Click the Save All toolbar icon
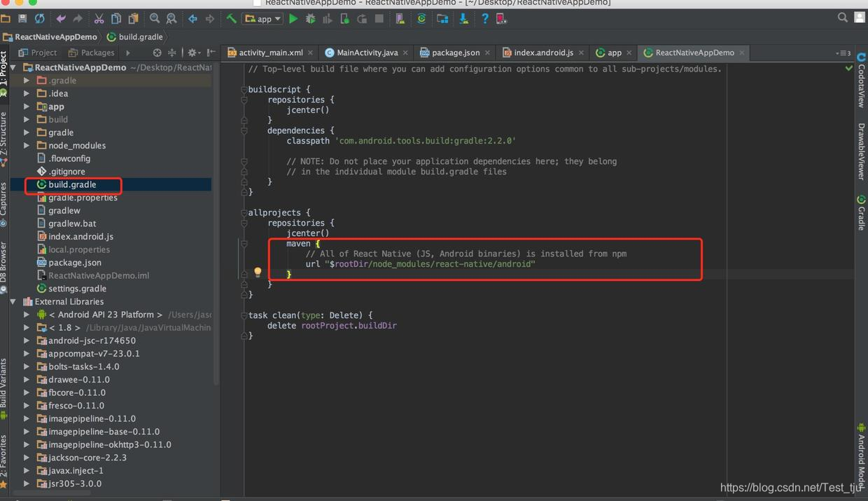The height and width of the screenshot is (501, 868). [x=22, y=18]
